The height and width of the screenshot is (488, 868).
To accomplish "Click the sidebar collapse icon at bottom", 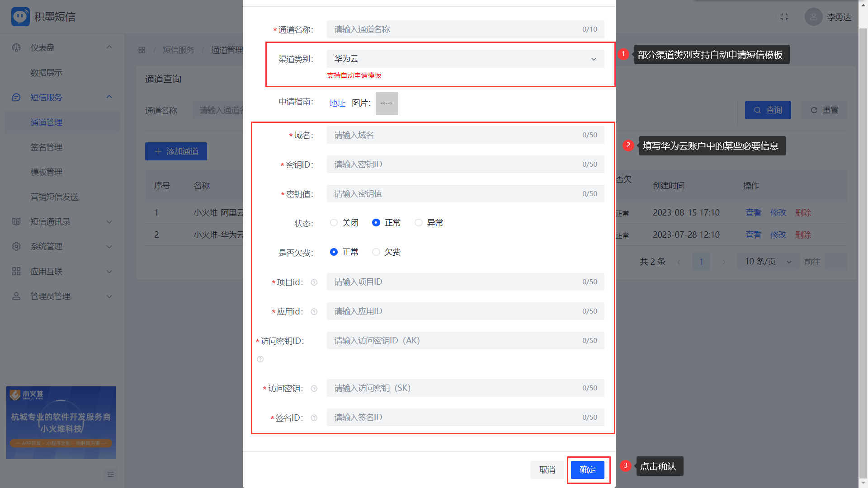I will click(x=110, y=474).
